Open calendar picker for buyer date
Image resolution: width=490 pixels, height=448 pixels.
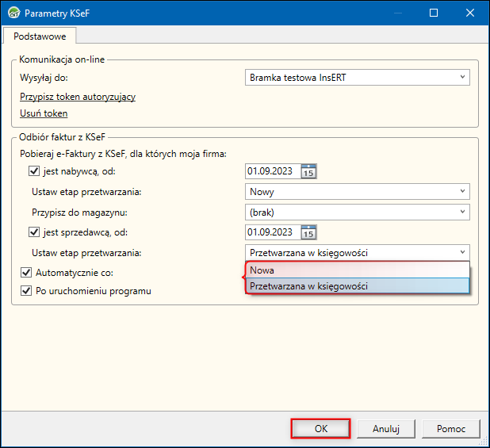[309, 170]
